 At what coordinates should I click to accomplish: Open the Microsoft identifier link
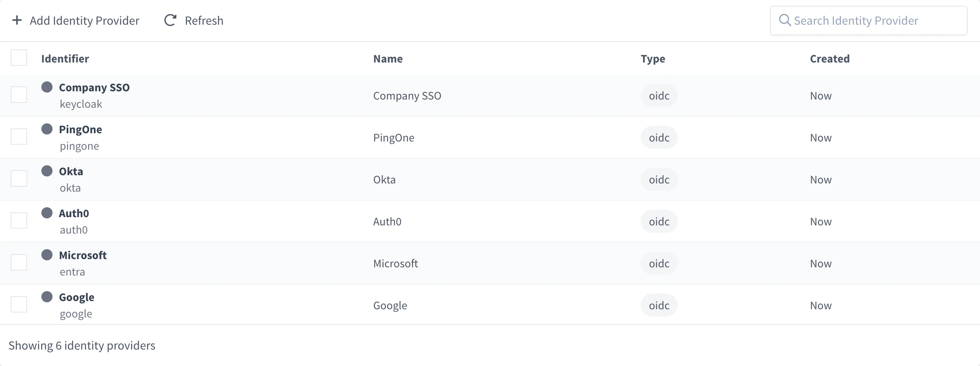click(83, 255)
